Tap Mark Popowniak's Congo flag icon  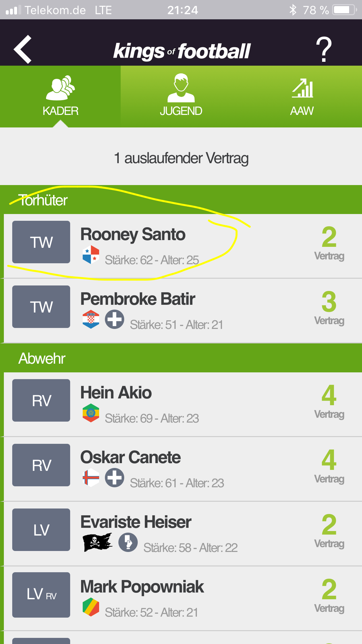point(91,607)
